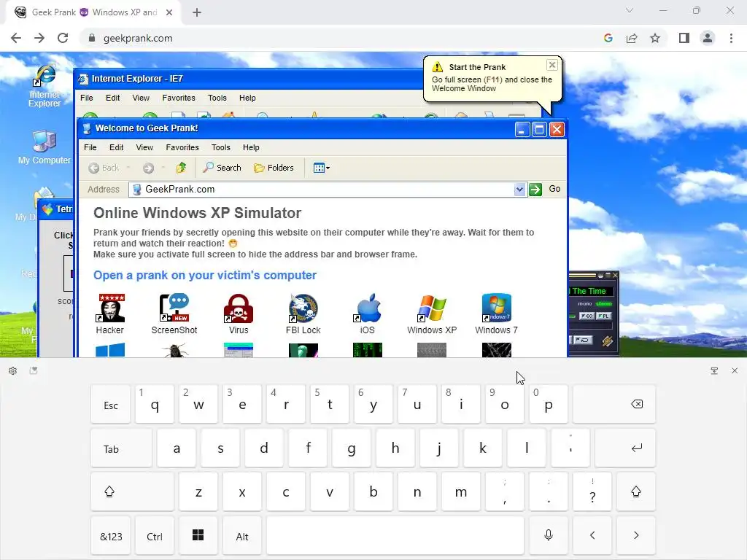Open My Computer desktop icon
The height and width of the screenshot is (560, 747).
click(44, 147)
